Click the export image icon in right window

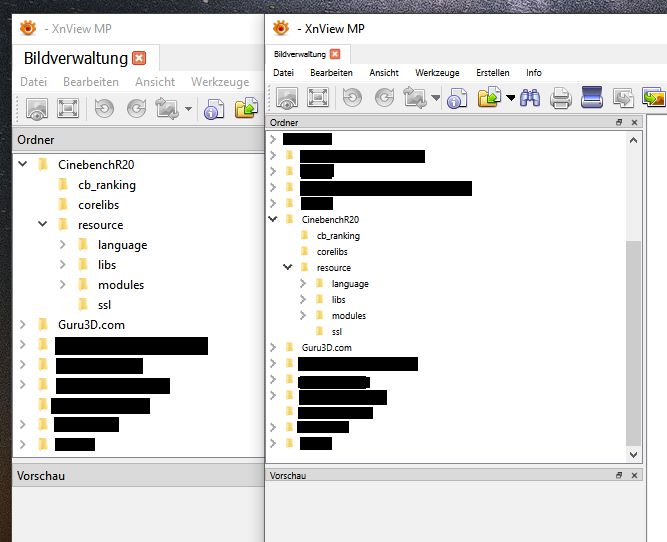(x=654, y=97)
